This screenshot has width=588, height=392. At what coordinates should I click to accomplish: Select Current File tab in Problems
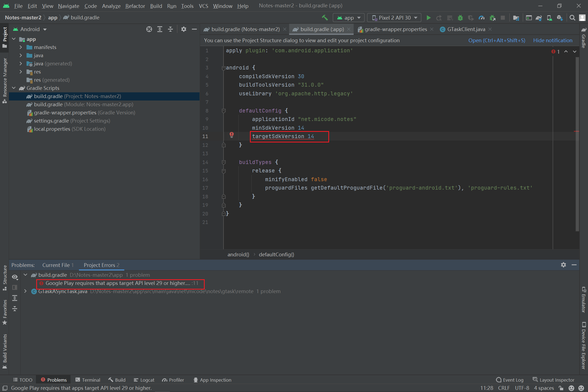[x=58, y=265]
